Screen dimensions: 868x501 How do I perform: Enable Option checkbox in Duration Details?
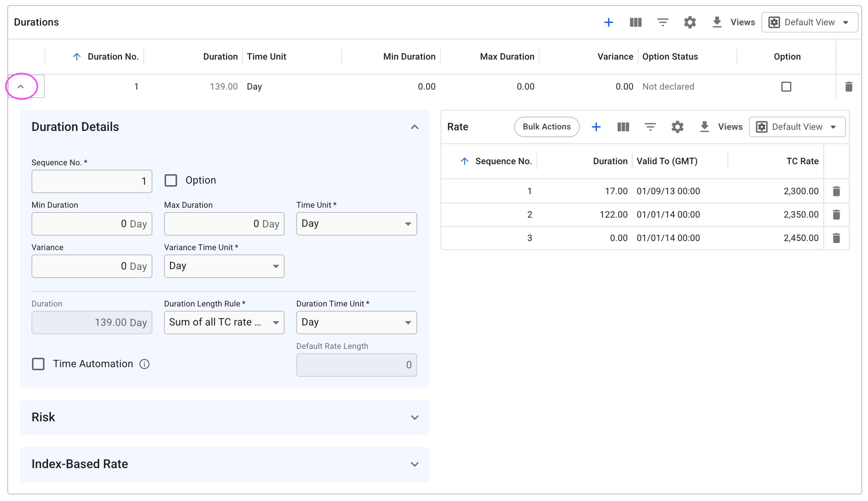[x=171, y=180]
